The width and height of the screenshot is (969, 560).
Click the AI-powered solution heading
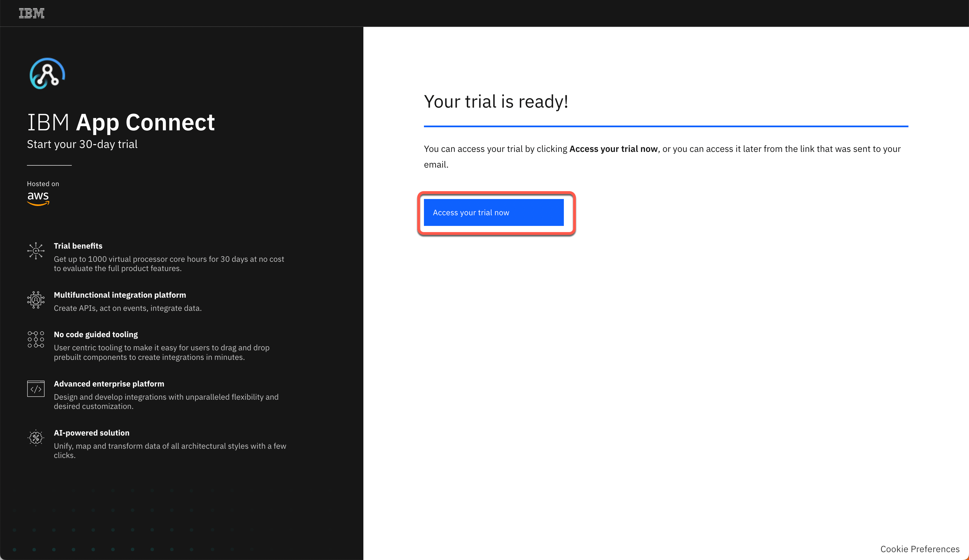tap(91, 433)
